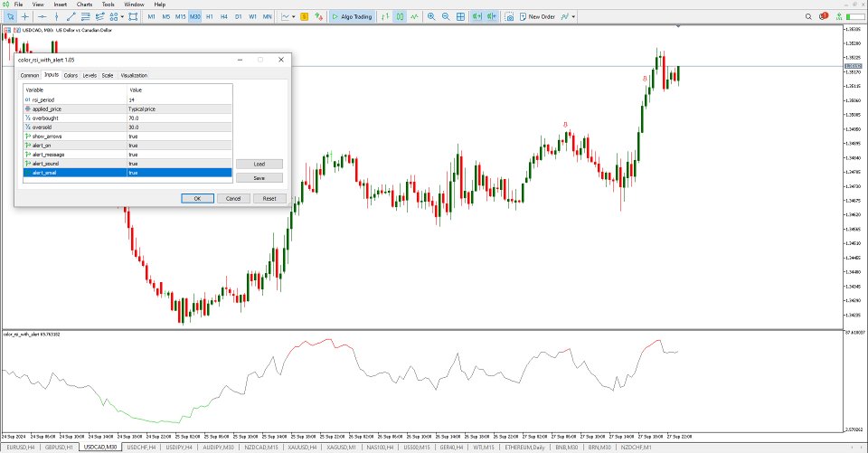Click the depth of market icon

point(318,16)
